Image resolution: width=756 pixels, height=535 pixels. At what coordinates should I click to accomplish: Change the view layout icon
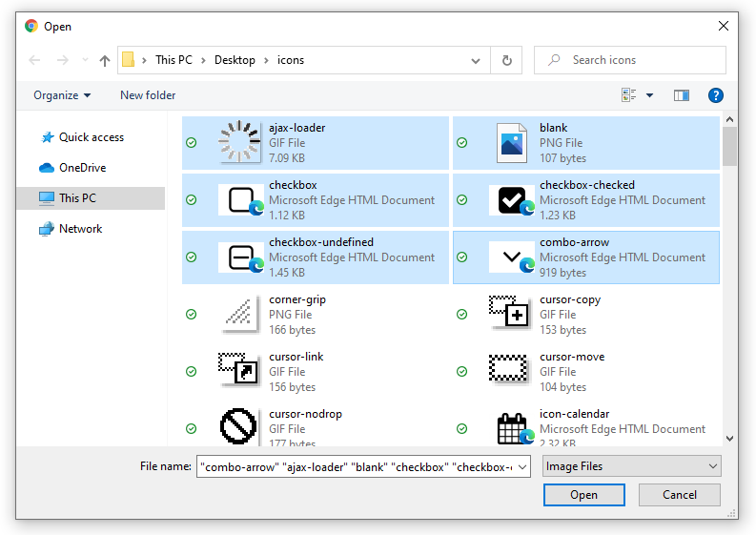628,95
